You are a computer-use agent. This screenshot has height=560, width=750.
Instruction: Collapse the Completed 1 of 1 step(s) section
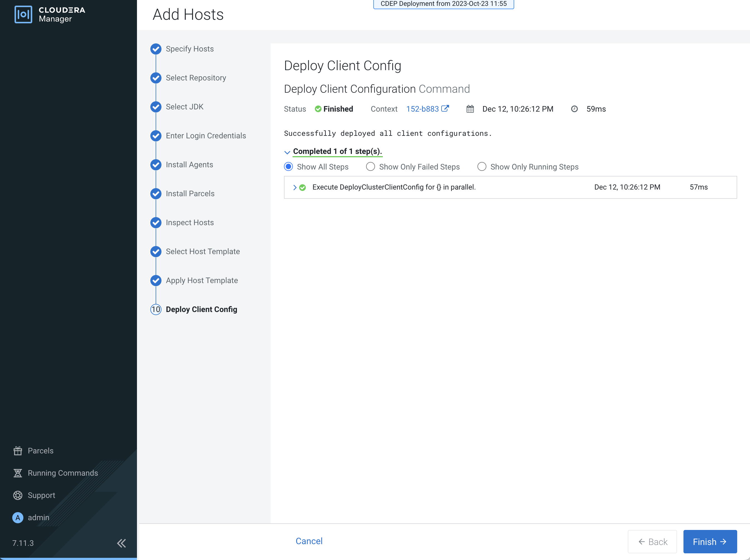coord(287,152)
